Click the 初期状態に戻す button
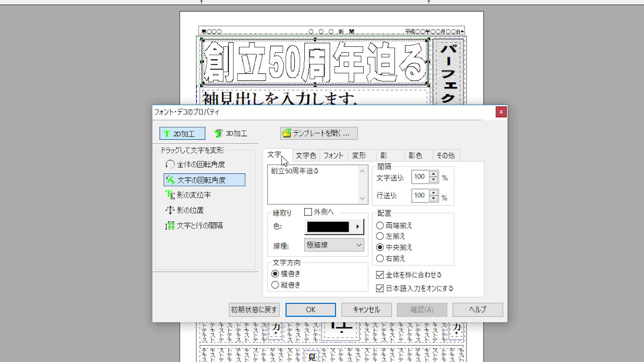644x362 pixels. [254, 310]
